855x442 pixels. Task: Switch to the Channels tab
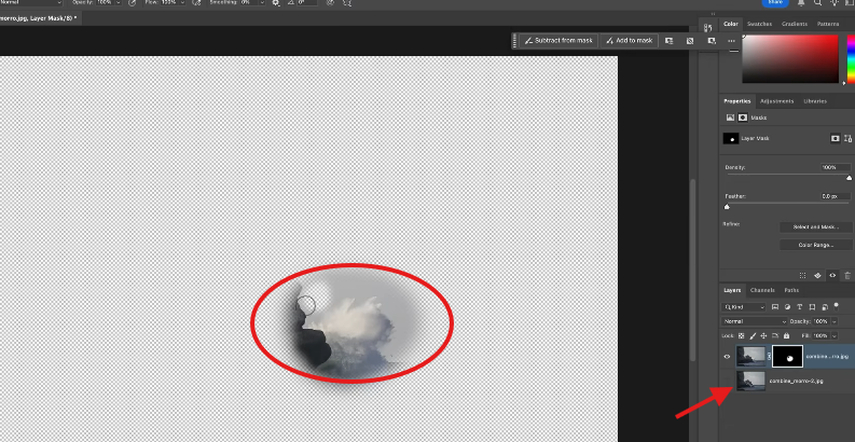[762, 290]
